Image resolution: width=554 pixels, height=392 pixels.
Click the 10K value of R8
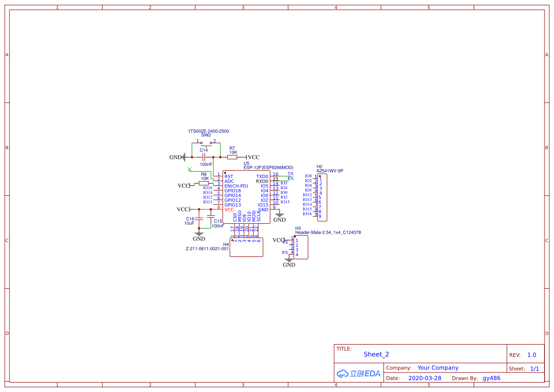click(x=205, y=179)
